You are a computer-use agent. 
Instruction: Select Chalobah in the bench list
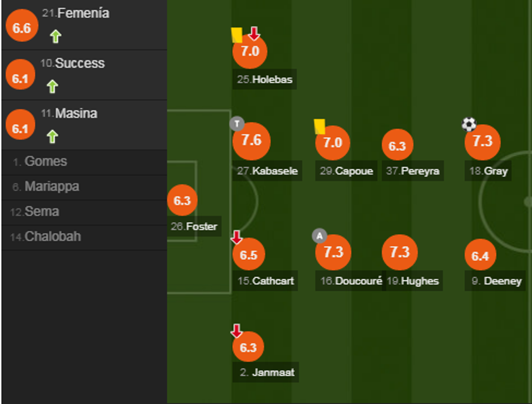[53, 236]
